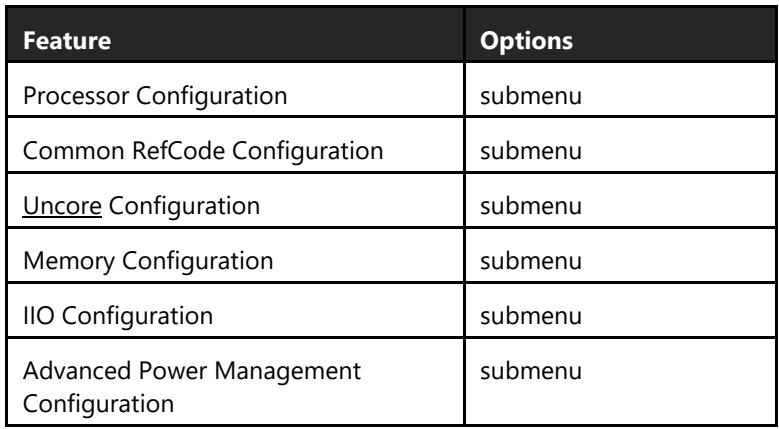779x429 pixels.
Task: Click the underlined word Uncore
Action: coord(62,206)
